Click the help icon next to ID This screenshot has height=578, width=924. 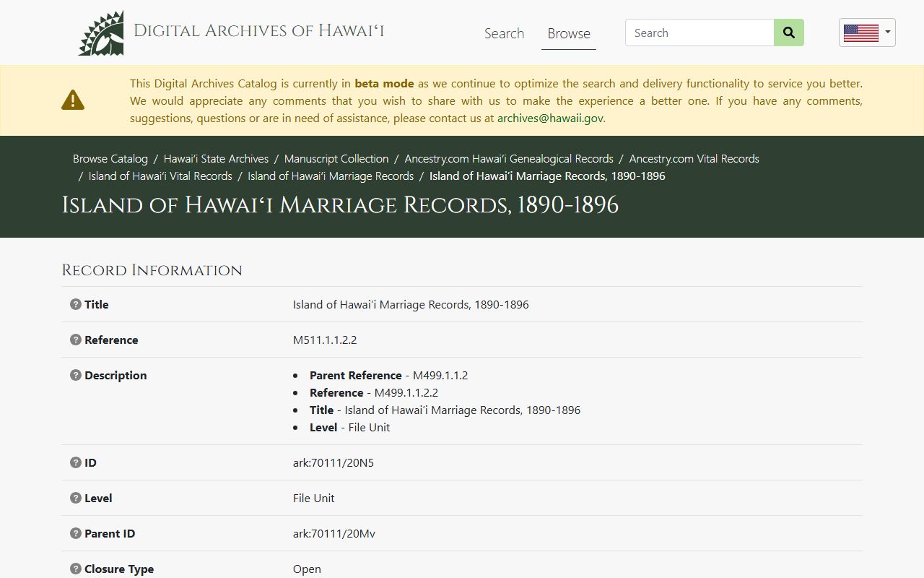pos(75,462)
